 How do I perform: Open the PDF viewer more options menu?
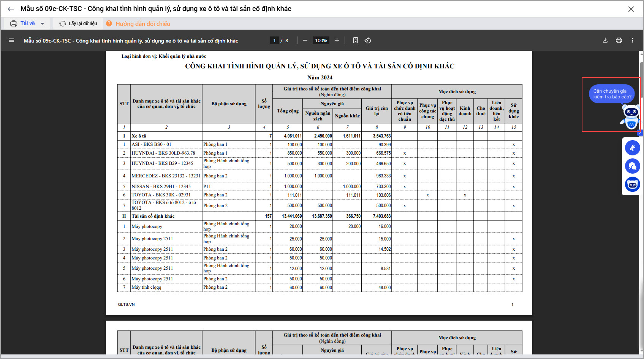tap(633, 40)
